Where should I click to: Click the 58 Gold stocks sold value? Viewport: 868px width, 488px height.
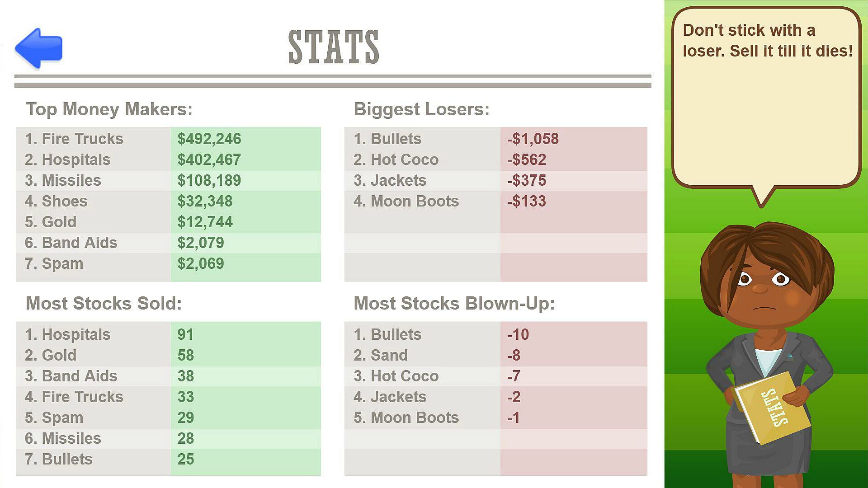185,355
